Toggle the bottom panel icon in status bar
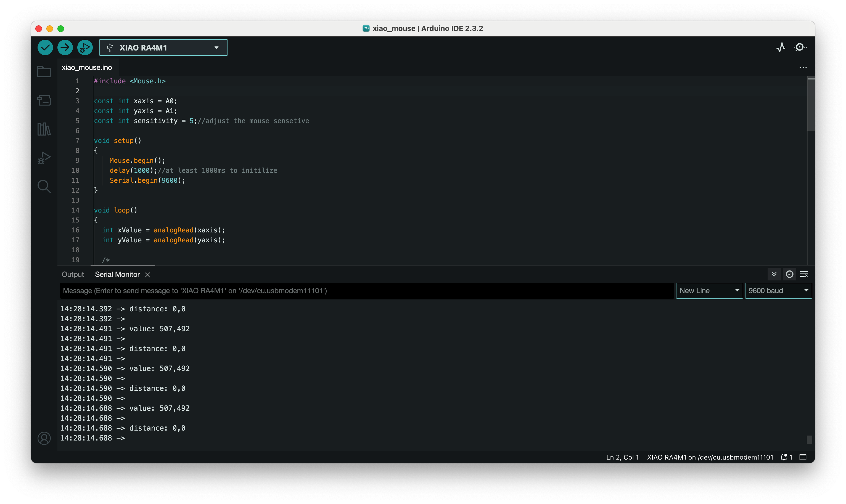The image size is (846, 504). [x=803, y=457]
